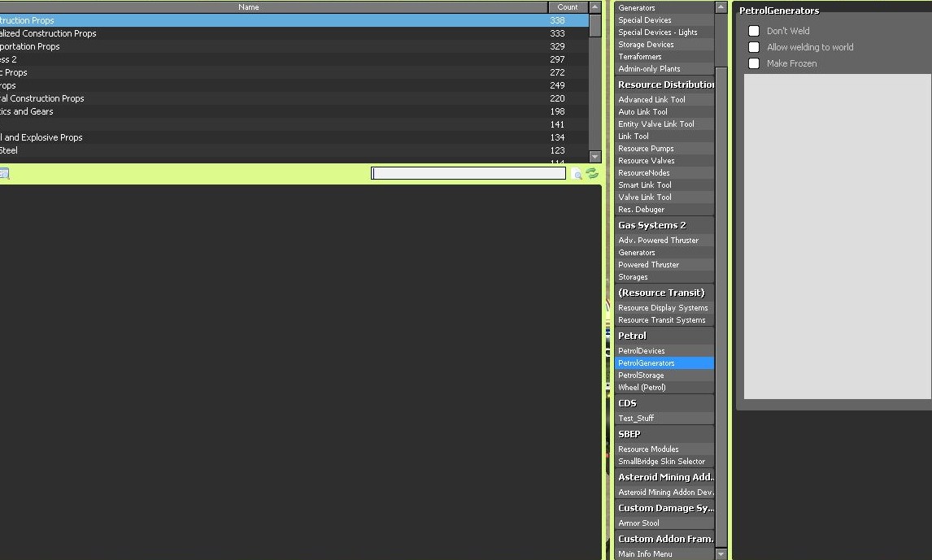Open Resource Display Systems
The height and width of the screenshot is (560, 932).
[664, 307]
